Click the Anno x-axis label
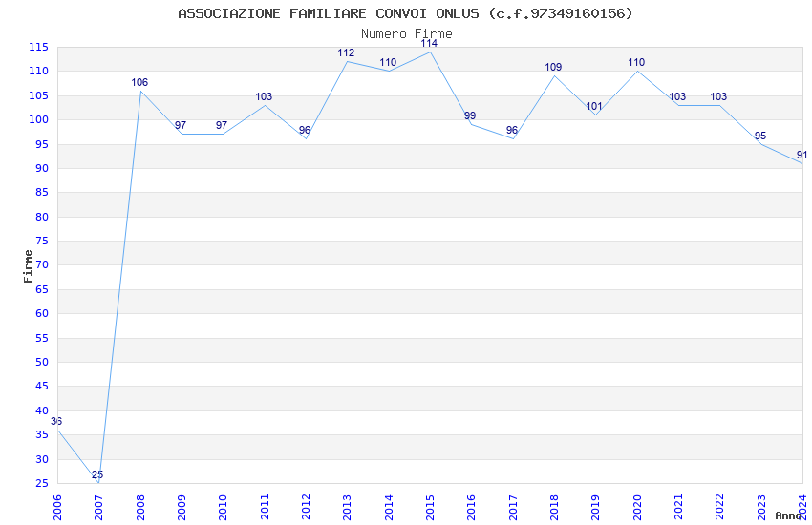812x525 pixels. (x=788, y=515)
